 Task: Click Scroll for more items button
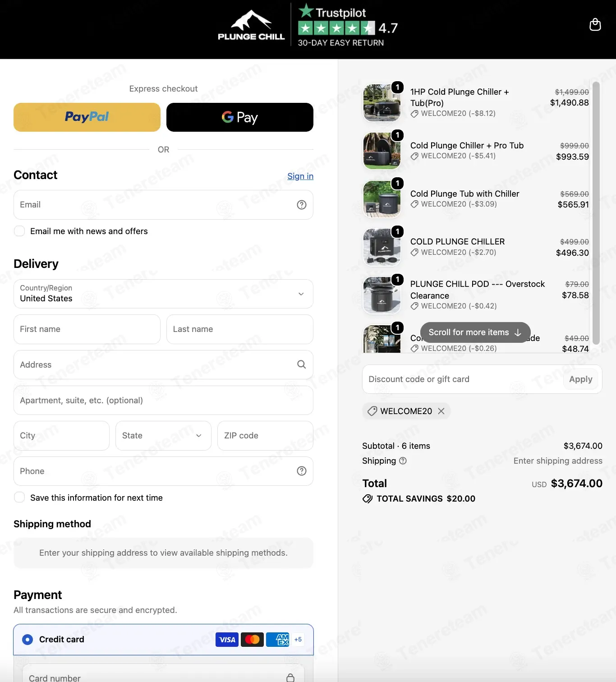[x=475, y=332]
